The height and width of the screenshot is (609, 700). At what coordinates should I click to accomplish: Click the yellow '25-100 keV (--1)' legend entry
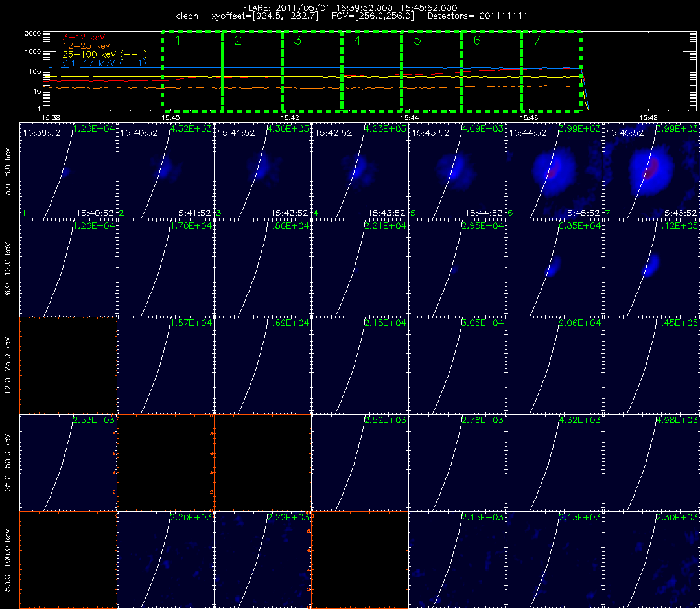[105, 54]
